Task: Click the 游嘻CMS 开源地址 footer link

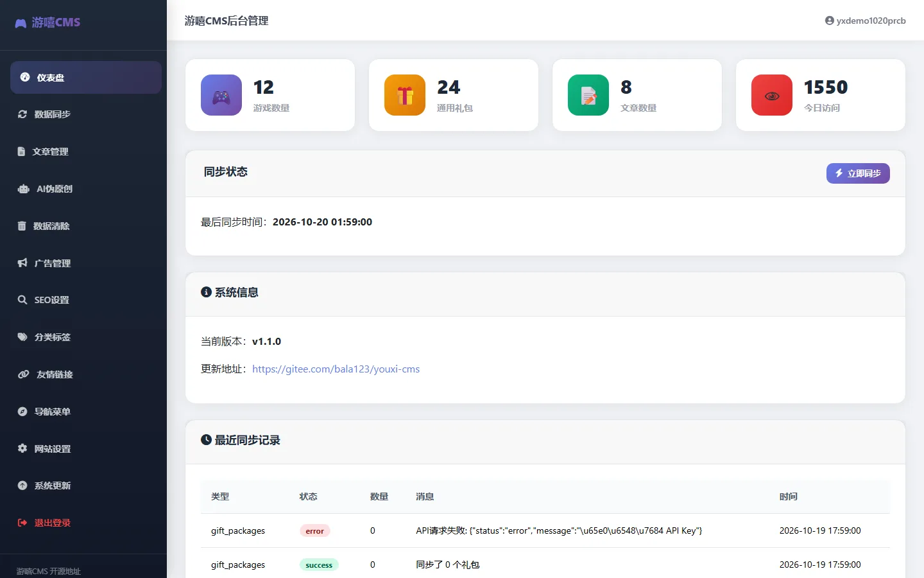Action: tap(49, 571)
